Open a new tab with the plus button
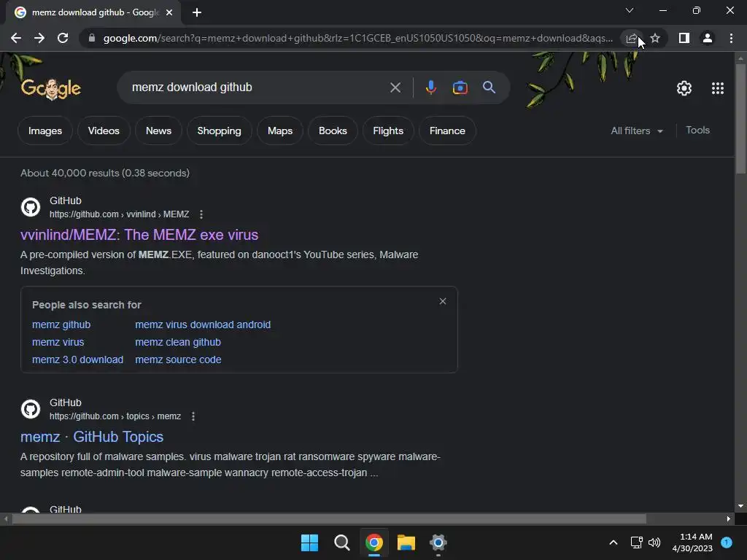This screenshot has height=560, width=747. click(197, 12)
